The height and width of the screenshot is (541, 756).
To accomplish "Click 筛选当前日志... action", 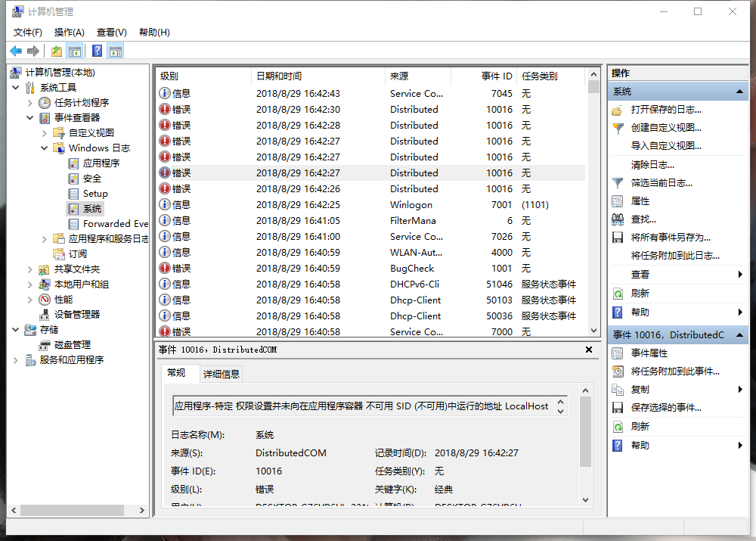I will [661, 183].
